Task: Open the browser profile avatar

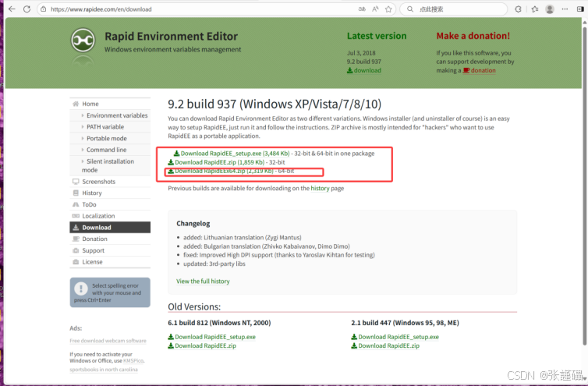Action: [550, 9]
